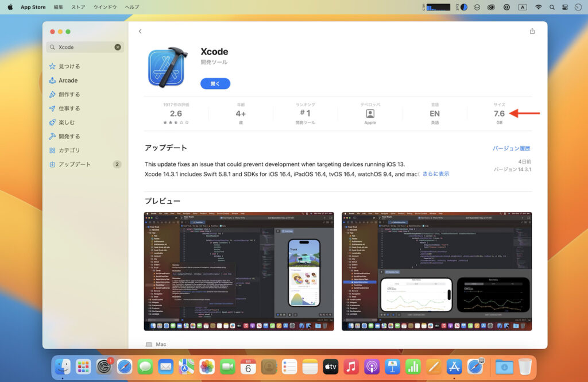
Task: Click the memory pie indicator in menu bar
Action: click(462, 7)
